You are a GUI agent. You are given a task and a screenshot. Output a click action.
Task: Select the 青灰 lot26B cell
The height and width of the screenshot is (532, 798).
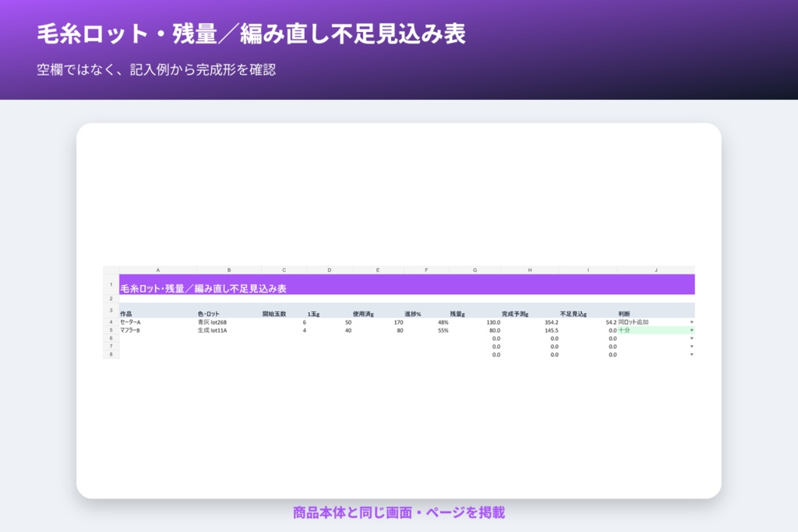point(229,322)
